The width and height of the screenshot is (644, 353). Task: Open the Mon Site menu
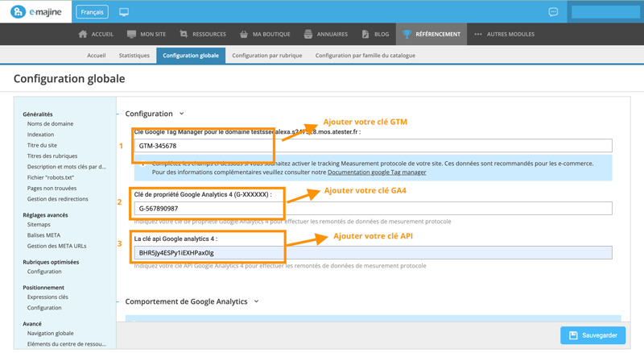[147, 34]
